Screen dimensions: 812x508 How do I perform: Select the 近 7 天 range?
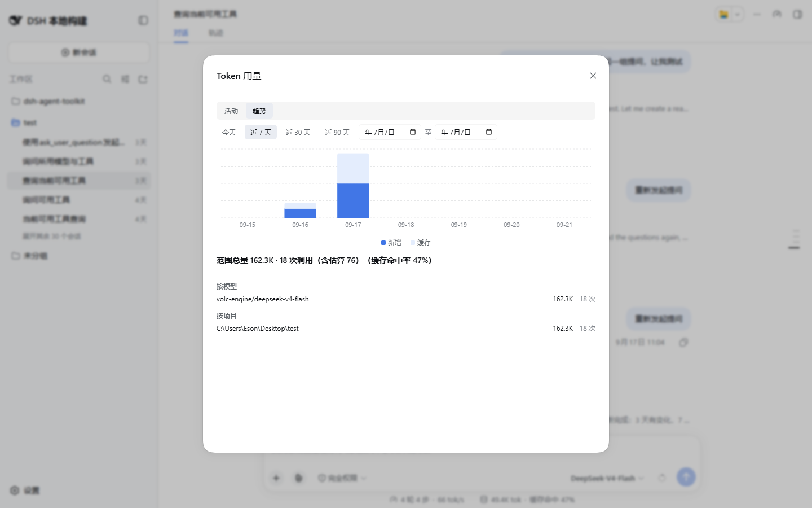[261, 132]
